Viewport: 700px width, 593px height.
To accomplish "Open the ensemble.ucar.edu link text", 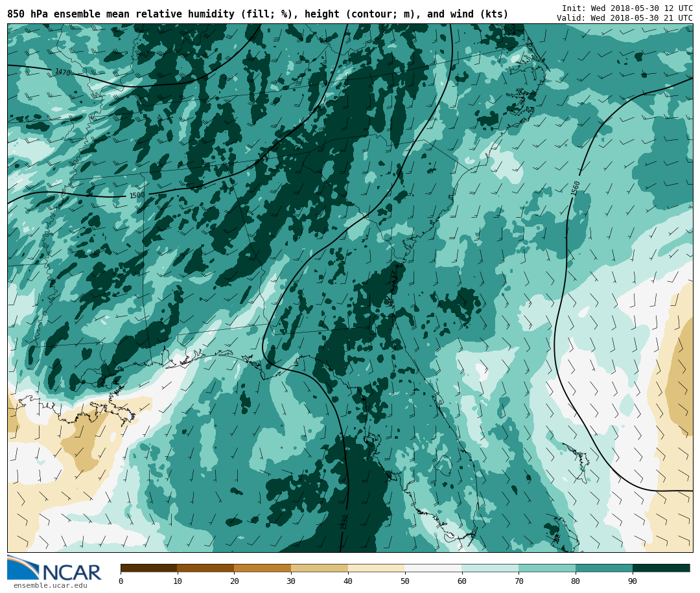I will (x=51, y=585).
